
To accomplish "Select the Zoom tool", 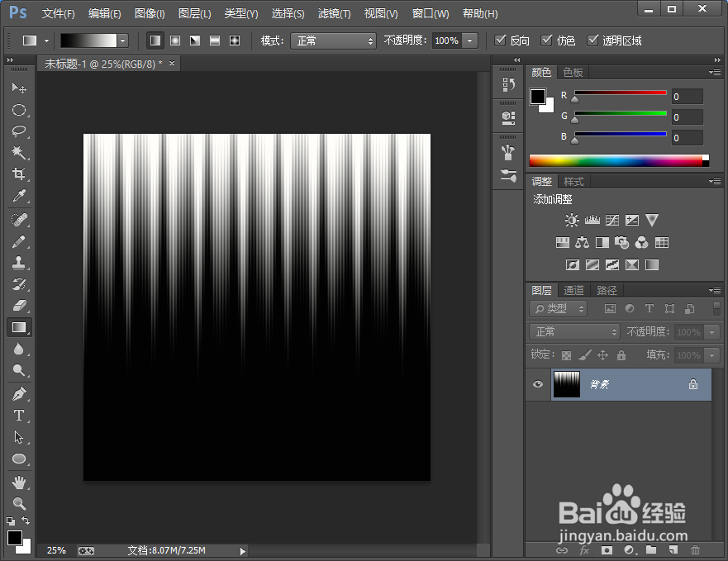I will click(x=19, y=503).
